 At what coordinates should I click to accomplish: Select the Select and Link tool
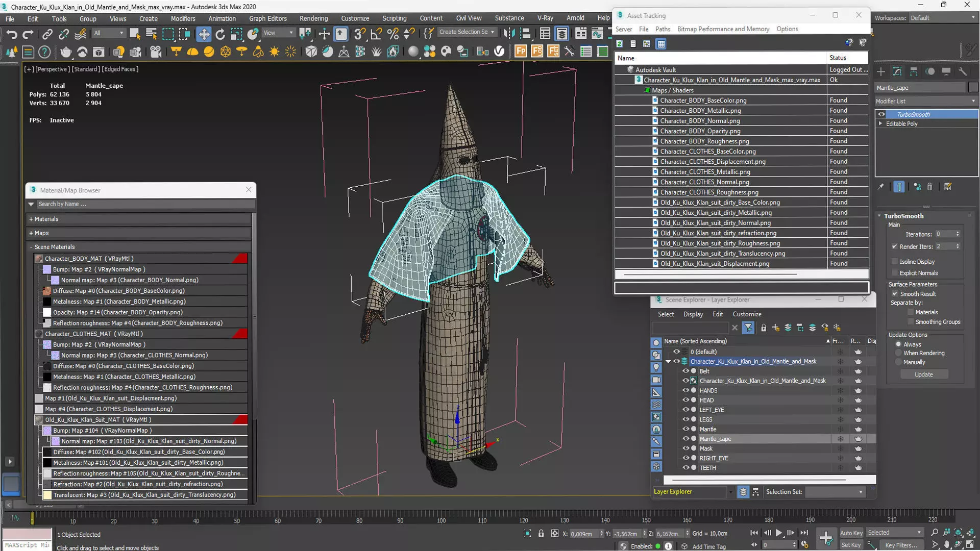[47, 34]
